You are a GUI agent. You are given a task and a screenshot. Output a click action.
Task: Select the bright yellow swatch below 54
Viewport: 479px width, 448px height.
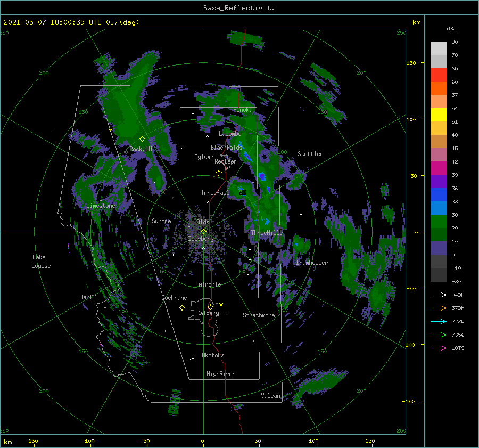coord(439,115)
